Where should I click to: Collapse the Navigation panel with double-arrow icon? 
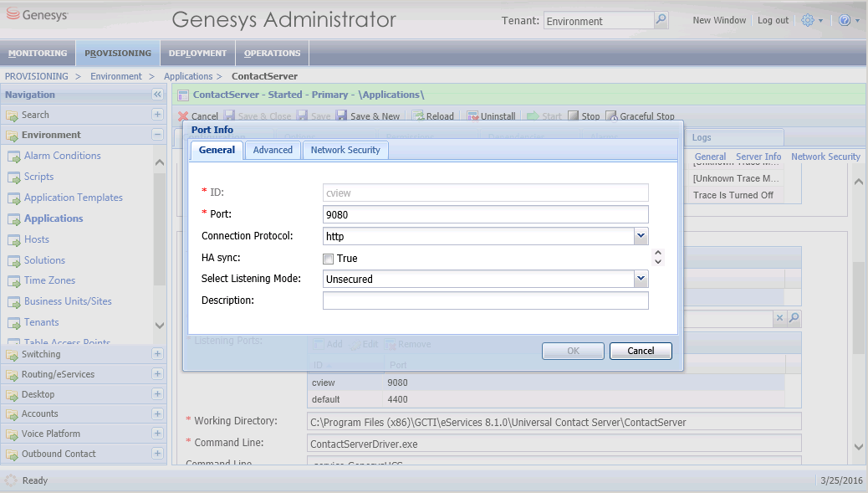(158, 95)
